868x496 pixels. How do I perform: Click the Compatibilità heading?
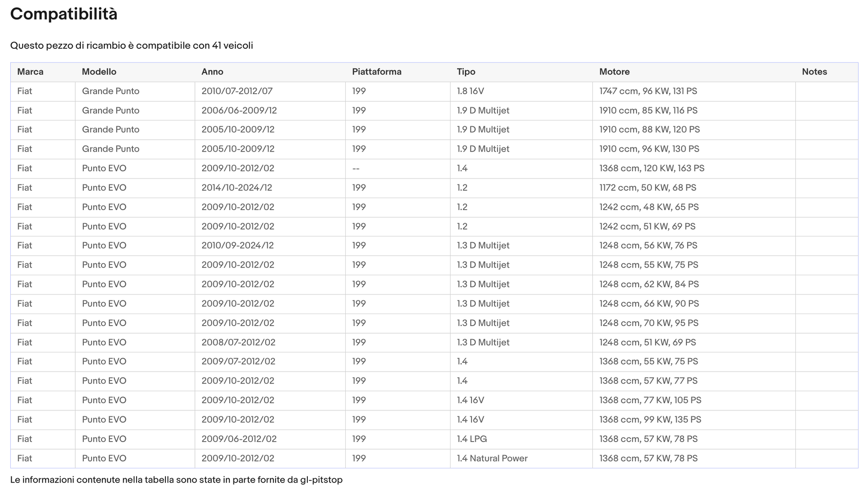(x=64, y=14)
